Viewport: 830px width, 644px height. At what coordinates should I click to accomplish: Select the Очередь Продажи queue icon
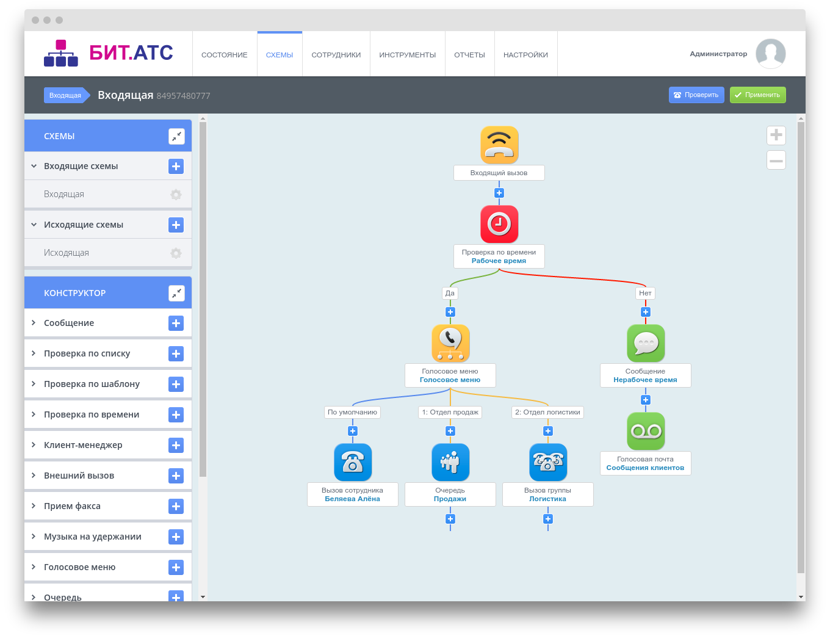(x=450, y=462)
